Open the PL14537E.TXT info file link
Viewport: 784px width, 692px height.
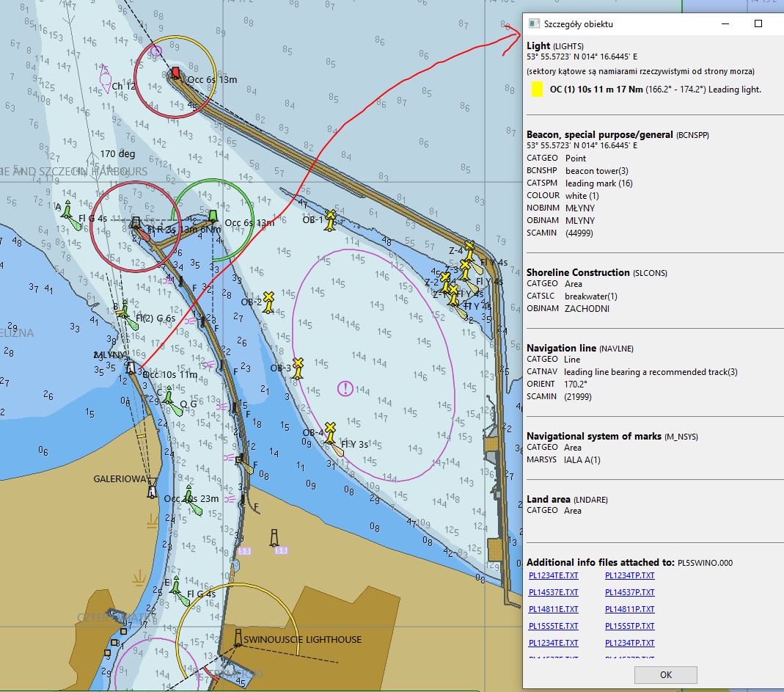click(553, 592)
